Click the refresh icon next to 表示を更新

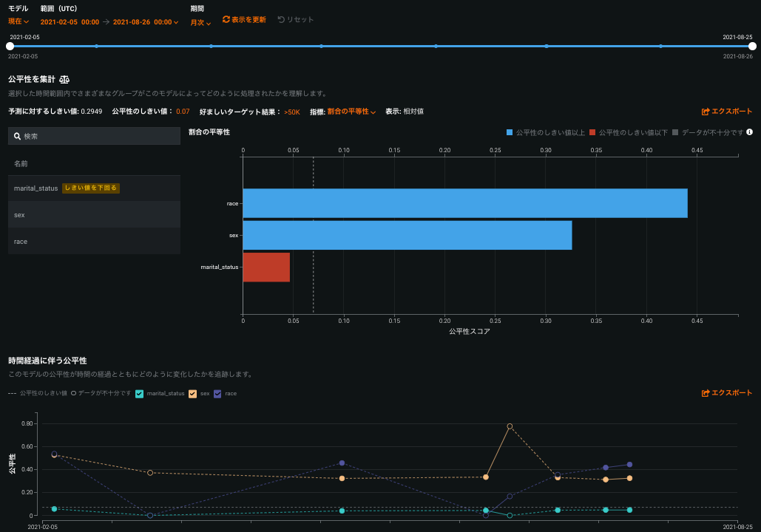pos(226,20)
